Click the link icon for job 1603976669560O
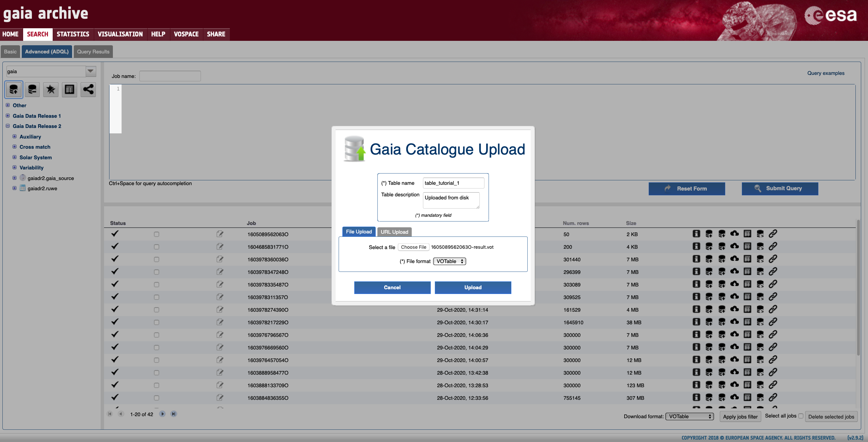This screenshot has width=868, height=442. coord(773,347)
